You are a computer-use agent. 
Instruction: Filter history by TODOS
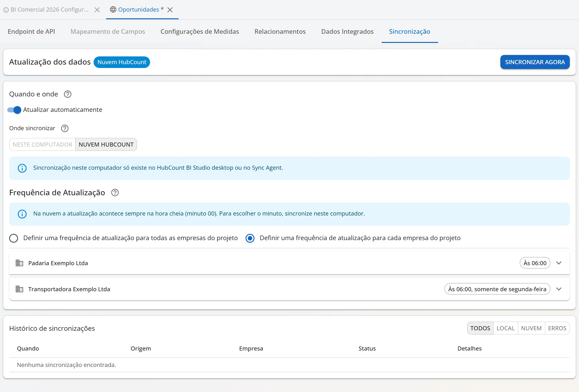(x=480, y=328)
